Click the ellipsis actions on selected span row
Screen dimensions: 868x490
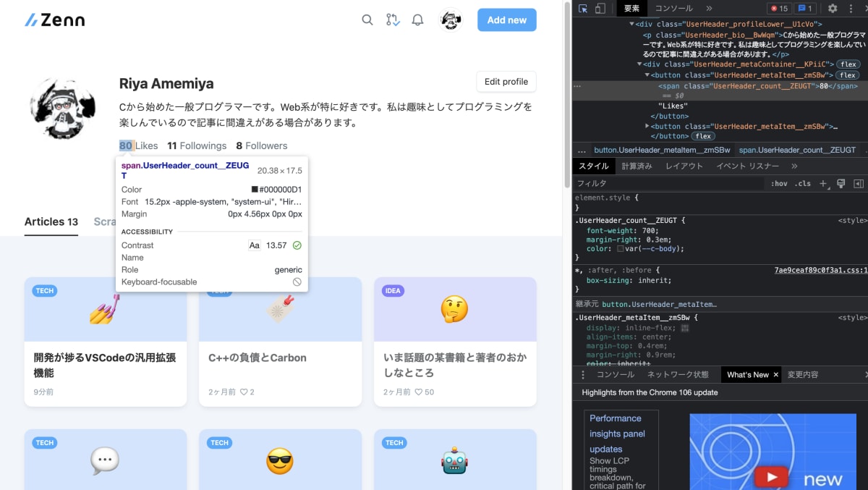click(x=578, y=86)
